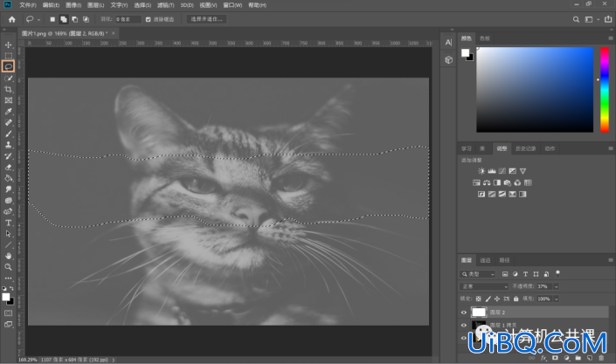Add a Curves adjustment
616x364 pixels.
click(x=502, y=171)
